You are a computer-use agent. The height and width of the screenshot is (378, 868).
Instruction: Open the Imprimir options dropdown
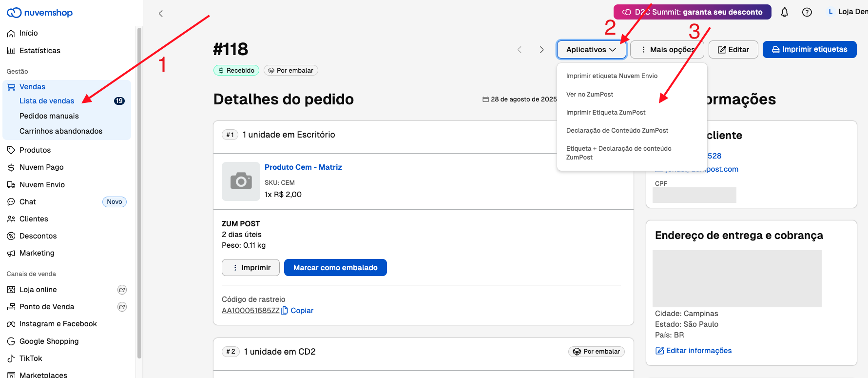click(x=251, y=268)
